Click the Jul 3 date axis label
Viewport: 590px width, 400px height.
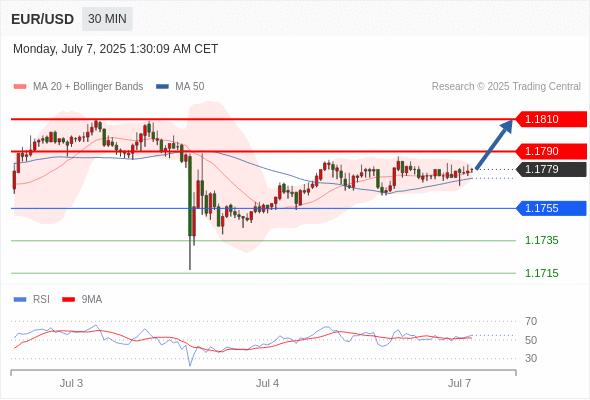click(x=71, y=383)
